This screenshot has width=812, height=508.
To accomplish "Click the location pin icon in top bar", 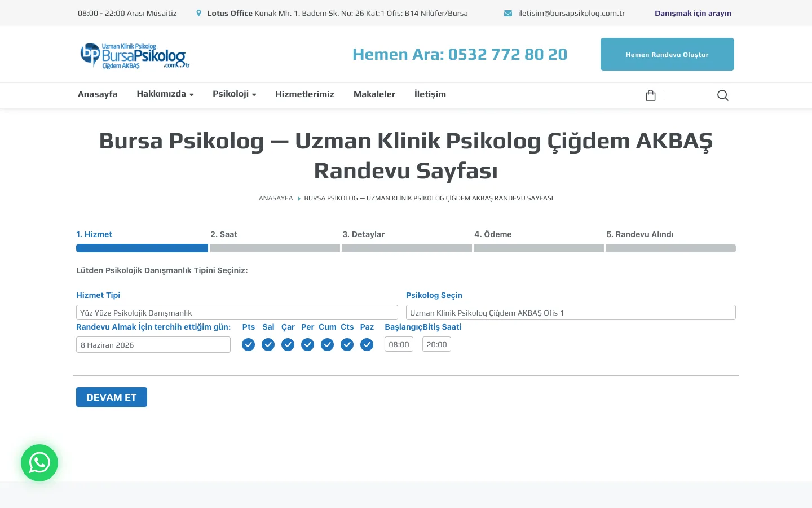I will (x=198, y=13).
